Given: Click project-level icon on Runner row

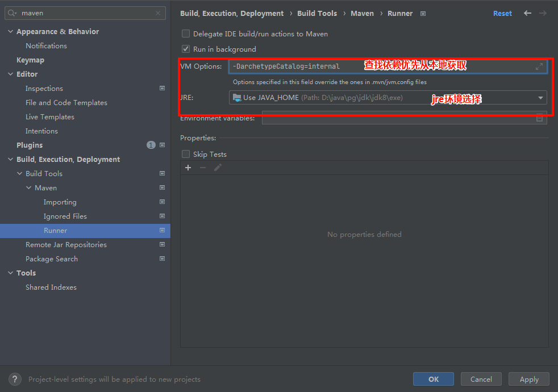Looking at the screenshot, I should click(x=163, y=231).
